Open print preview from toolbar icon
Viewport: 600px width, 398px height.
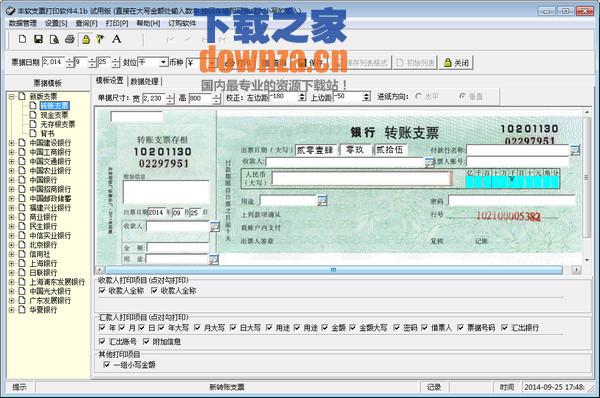click(x=54, y=39)
